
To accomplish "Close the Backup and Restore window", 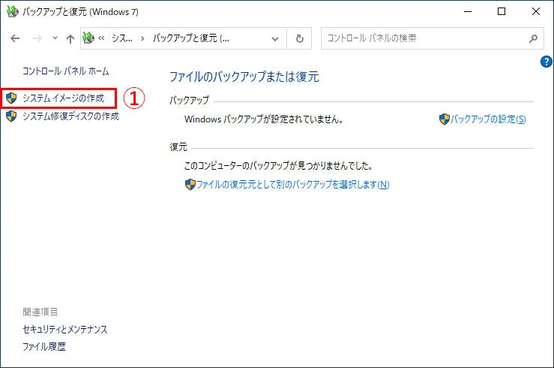I will [x=536, y=12].
